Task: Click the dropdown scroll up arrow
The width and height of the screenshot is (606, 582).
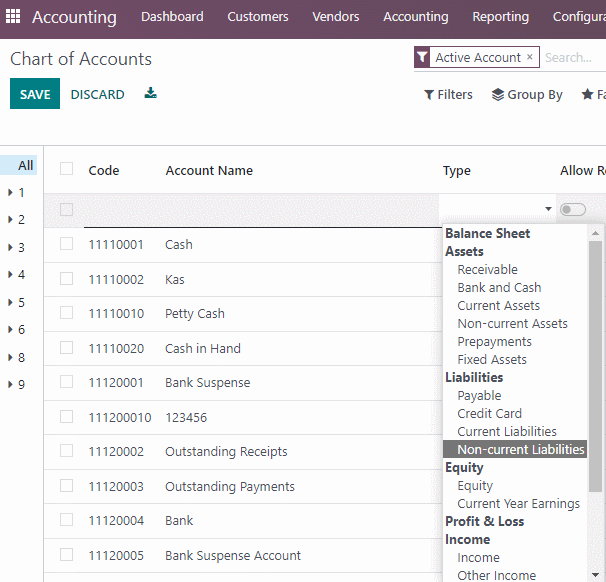Action: [595, 233]
